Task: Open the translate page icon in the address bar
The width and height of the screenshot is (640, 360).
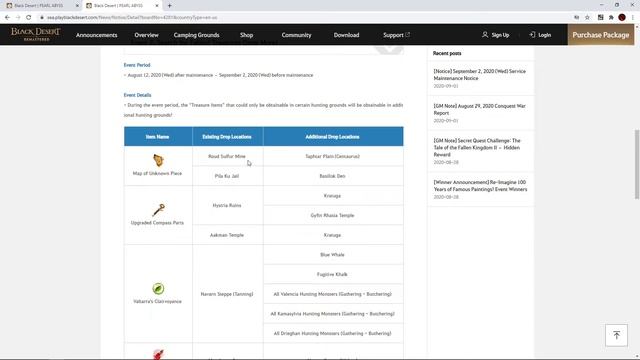Action: [576, 18]
